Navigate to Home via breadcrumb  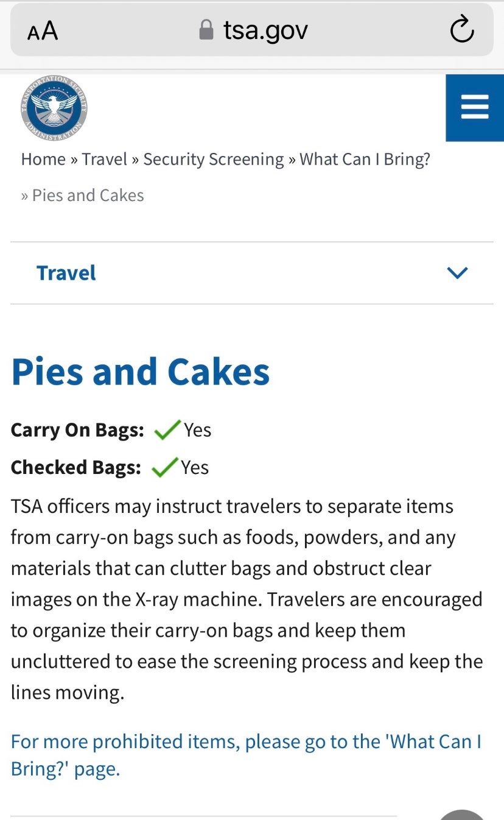pos(43,159)
